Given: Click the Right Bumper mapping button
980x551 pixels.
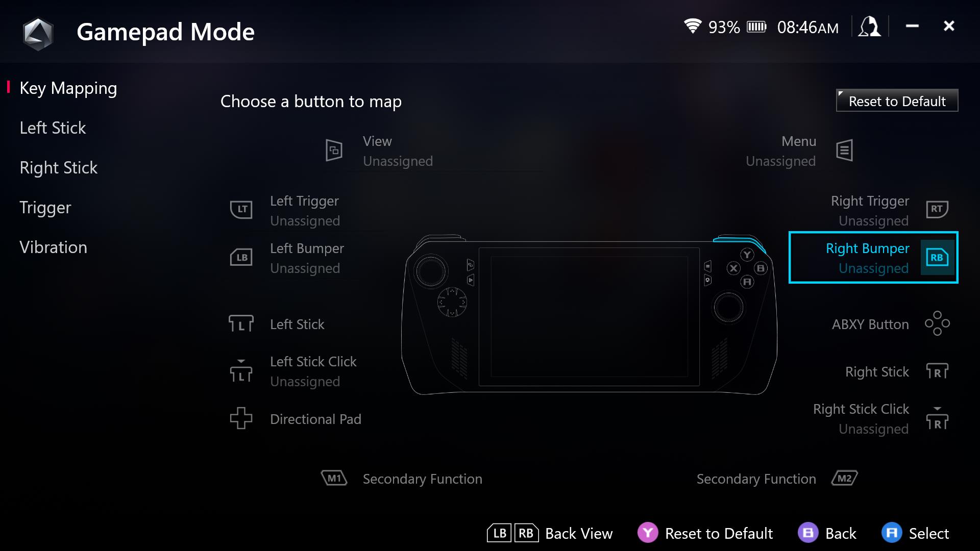Looking at the screenshot, I should click(873, 258).
